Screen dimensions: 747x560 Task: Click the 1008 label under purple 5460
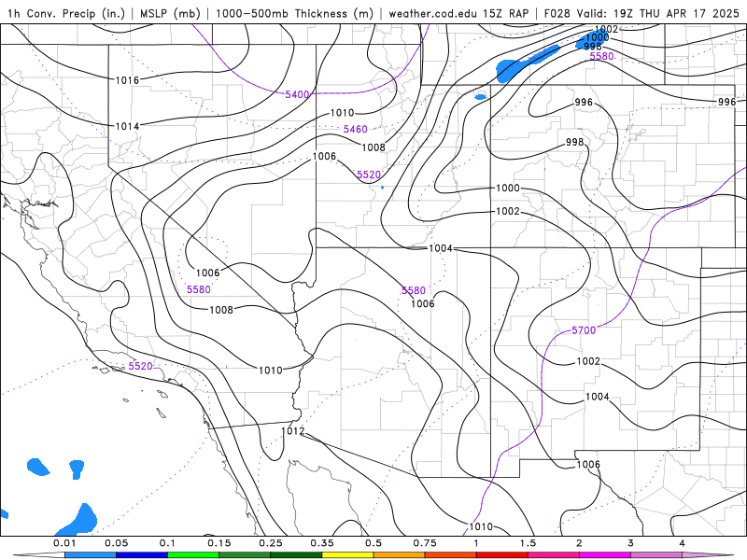[373, 147]
